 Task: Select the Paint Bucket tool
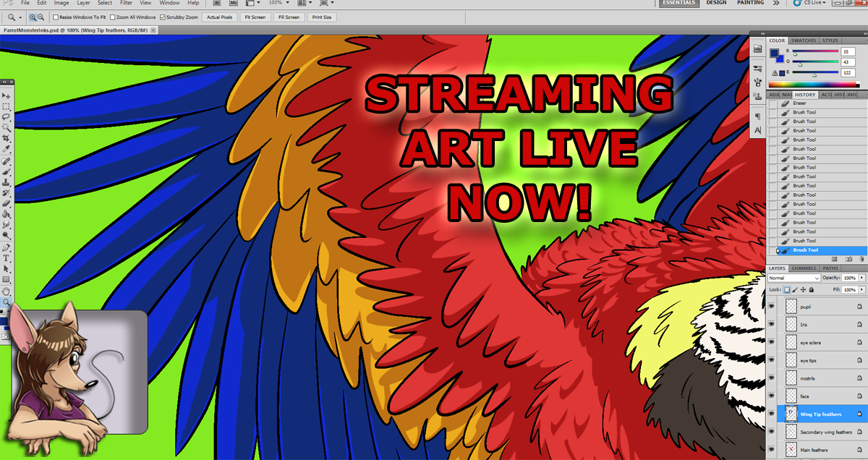click(x=7, y=214)
